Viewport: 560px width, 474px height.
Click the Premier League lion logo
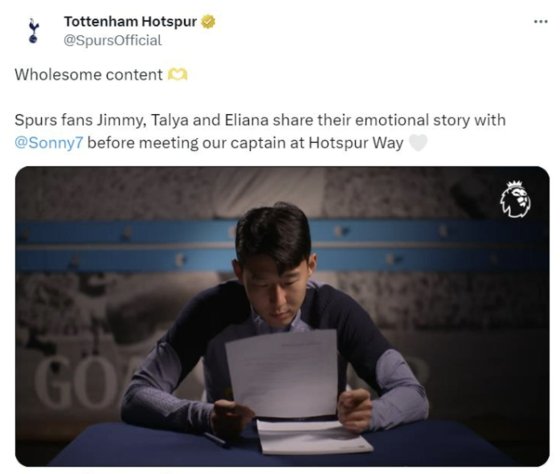point(515,199)
